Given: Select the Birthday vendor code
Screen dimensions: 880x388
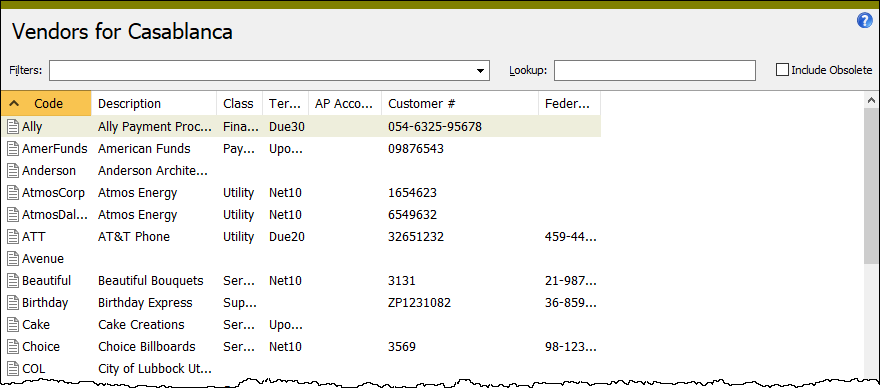Looking at the screenshot, I should 45,303.
